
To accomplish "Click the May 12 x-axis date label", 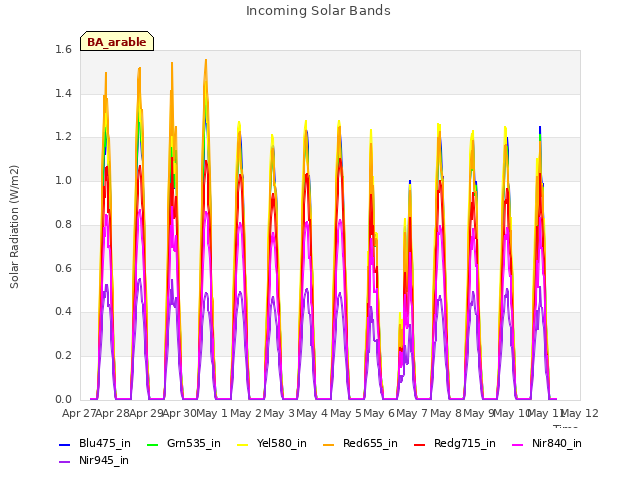I will (580, 413).
